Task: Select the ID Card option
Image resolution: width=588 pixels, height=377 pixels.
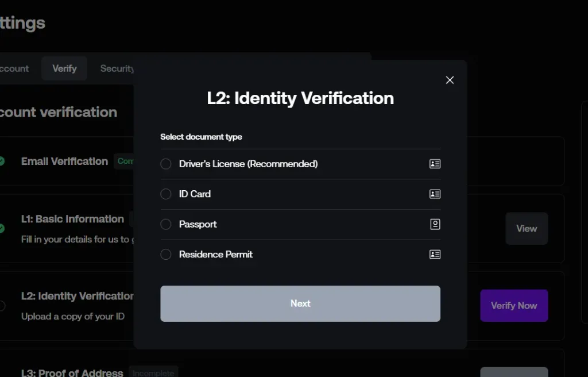Action: click(x=165, y=194)
